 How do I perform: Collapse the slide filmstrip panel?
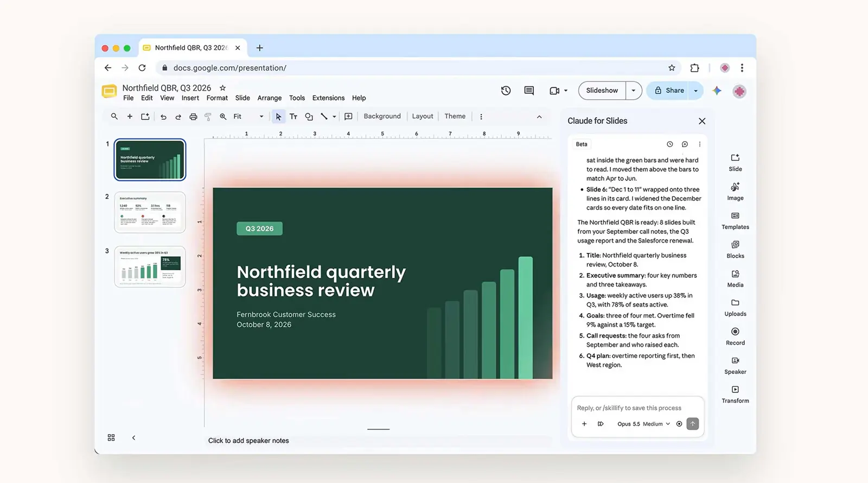(x=133, y=437)
